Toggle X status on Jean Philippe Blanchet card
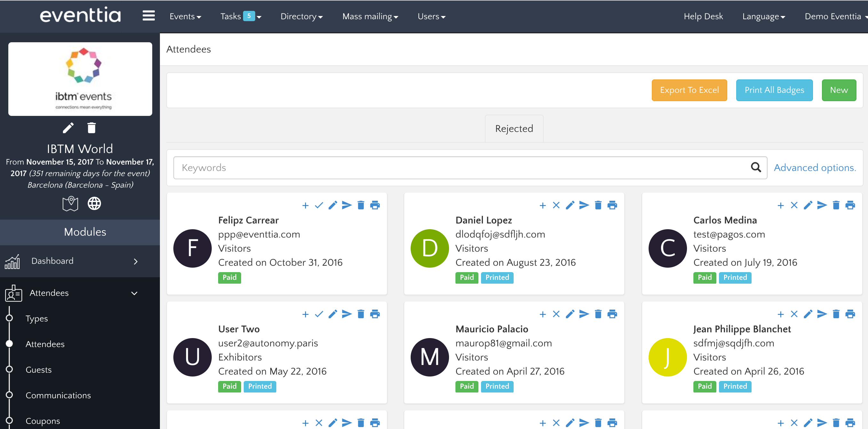 [x=794, y=314]
